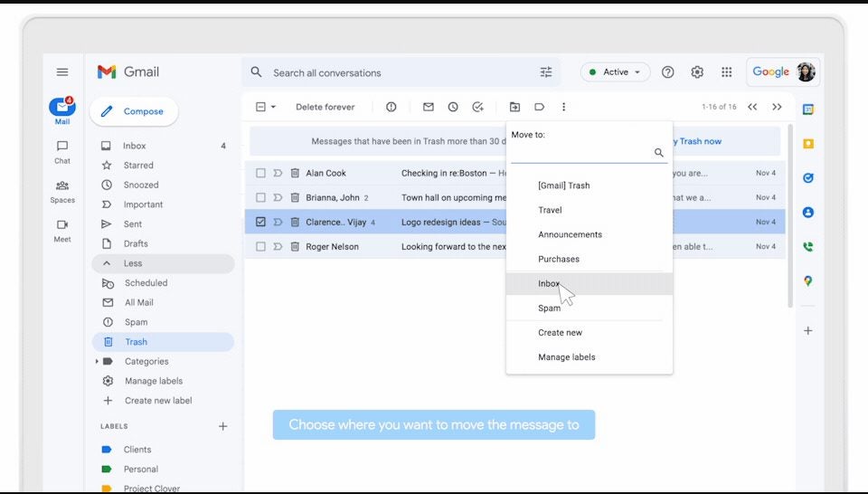Mark Brianna, John message as important
868x494 pixels.
278,198
